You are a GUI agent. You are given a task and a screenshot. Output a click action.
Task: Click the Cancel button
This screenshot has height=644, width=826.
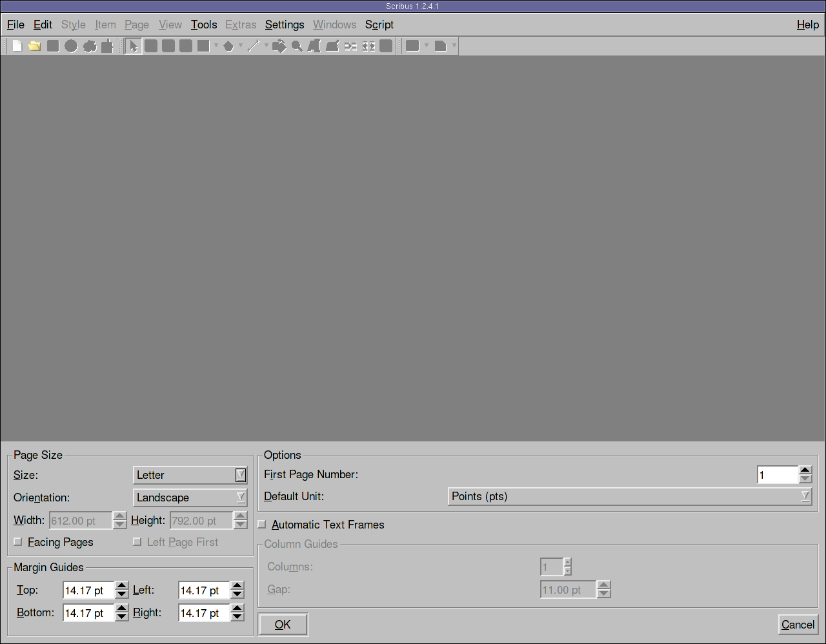(798, 625)
